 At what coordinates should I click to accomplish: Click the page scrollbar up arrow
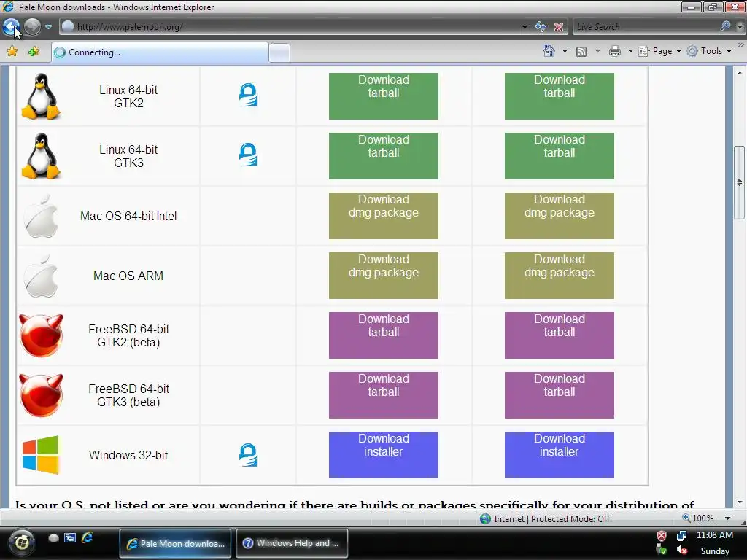[x=740, y=73]
